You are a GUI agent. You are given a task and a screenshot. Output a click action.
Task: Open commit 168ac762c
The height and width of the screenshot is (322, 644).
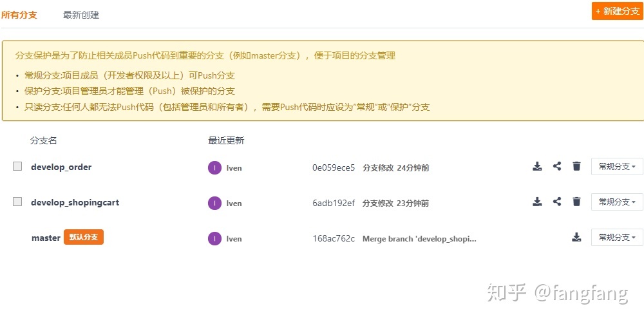point(334,239)
